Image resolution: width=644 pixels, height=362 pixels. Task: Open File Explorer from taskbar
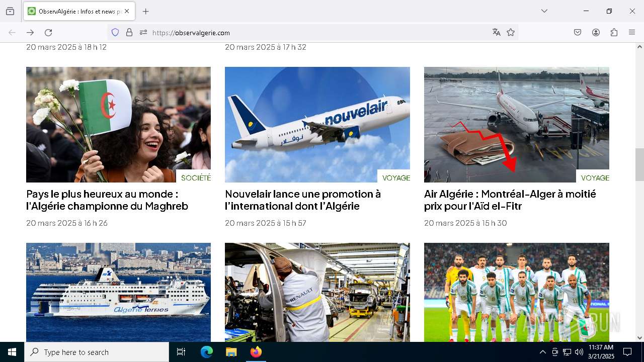tap(231, 352)
